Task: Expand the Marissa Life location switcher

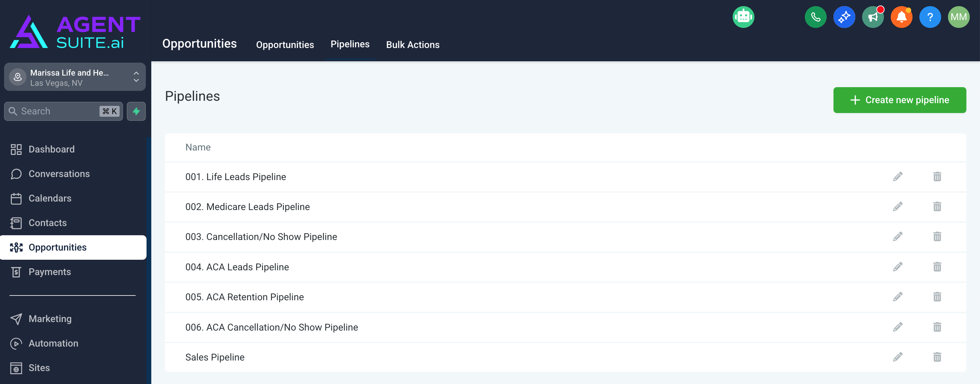Action: click(x=75, y=77)
